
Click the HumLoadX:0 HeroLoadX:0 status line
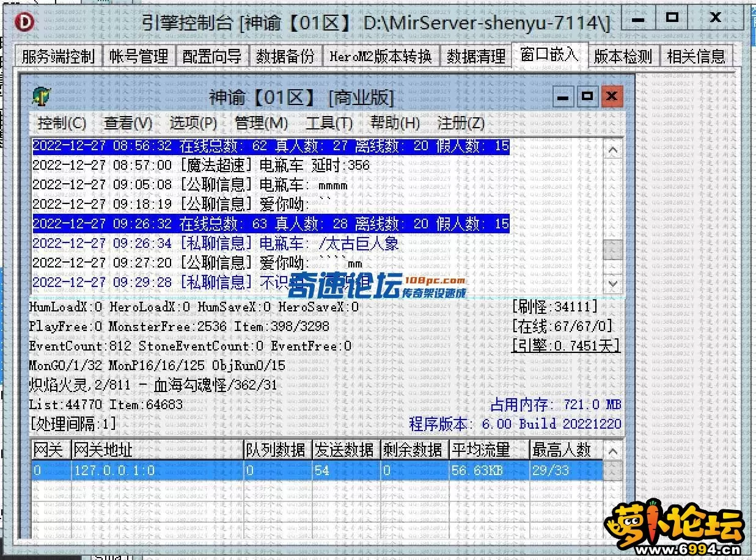tap(194, 307)
